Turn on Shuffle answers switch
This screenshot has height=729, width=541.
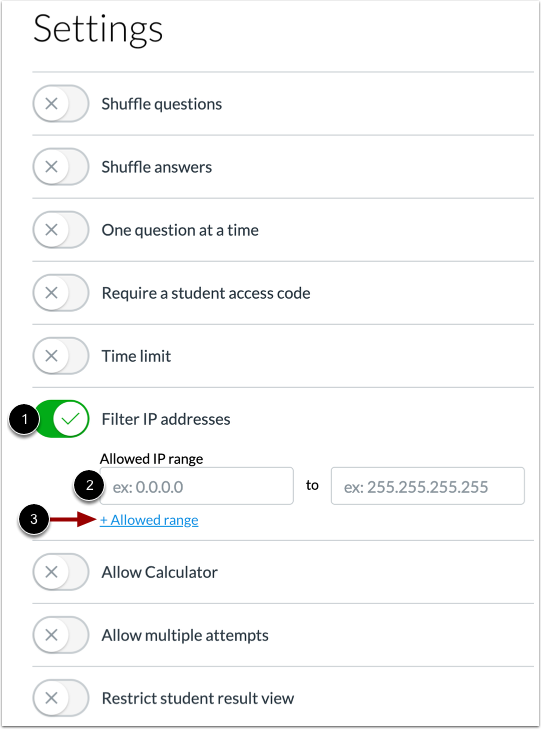(60, 166)
